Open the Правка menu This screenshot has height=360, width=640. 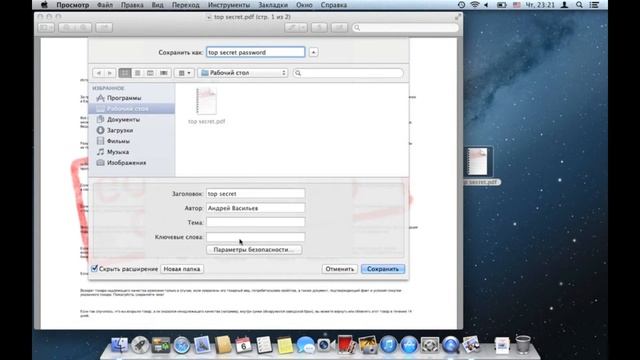pyautogui.click(x=132, y=5)
